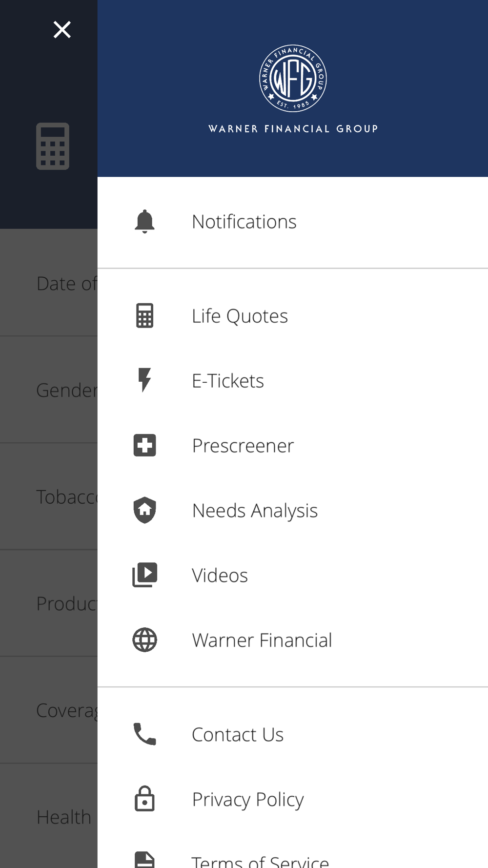Tap the E-Tickets lightning bolt icon
This screenshot has height=868, width=488.
tap(144, 380)
